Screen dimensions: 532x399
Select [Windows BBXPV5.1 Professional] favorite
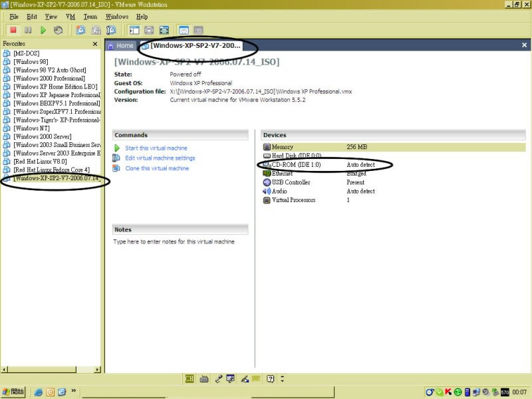pyautogui.click(x=57, y=104)
